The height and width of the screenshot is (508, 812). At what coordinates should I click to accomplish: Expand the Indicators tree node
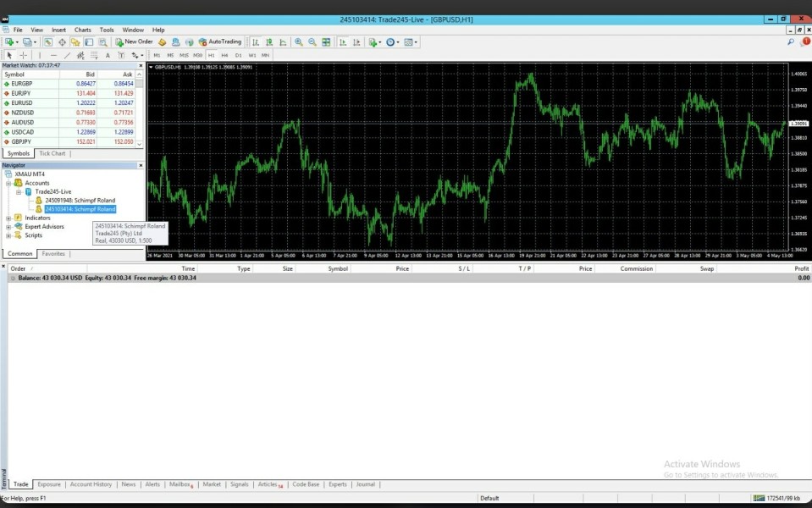click(8, 218)
